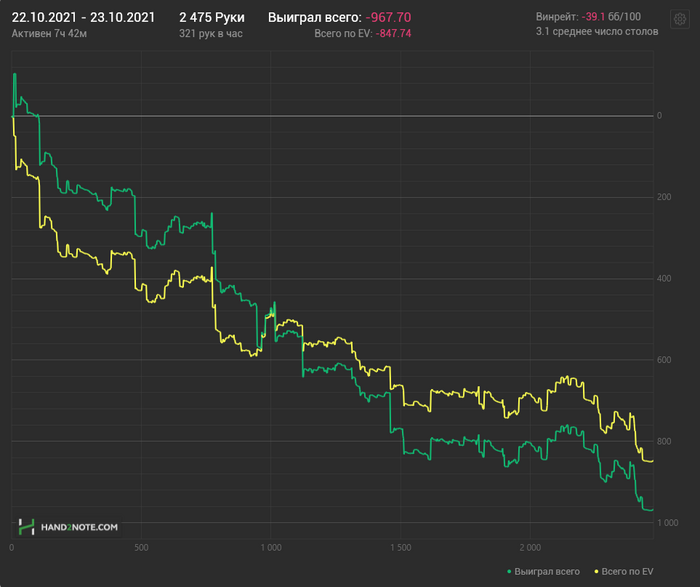Screen dimensions: 700x587
Task: Click the 'Винрейт' bb/100 statistic
Action: 588,17
